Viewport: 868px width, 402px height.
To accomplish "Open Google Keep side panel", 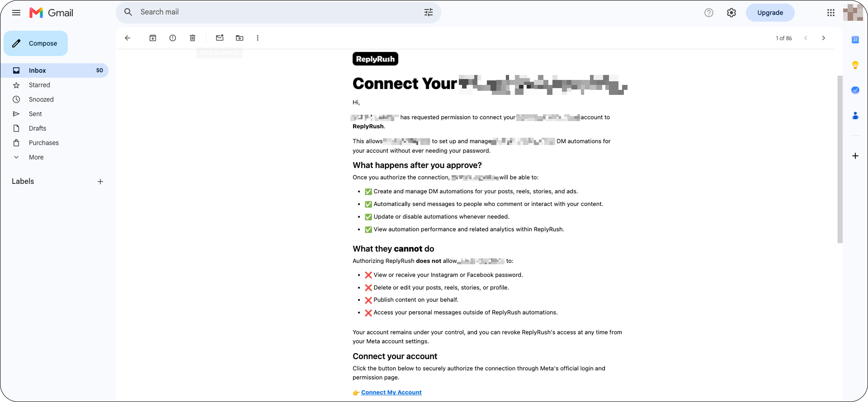I will pyautogui.click(x=855, y=65).
